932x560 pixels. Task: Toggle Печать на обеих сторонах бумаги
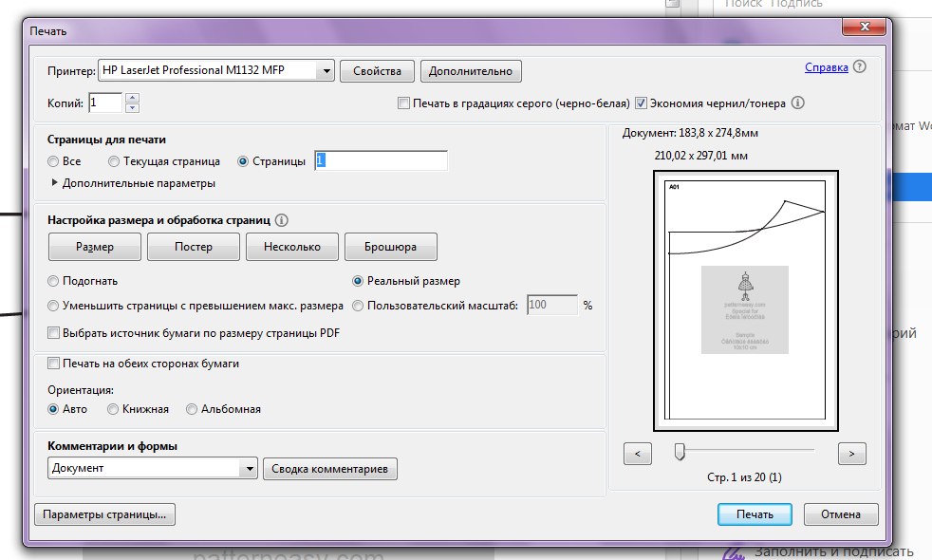coord(53,364)
